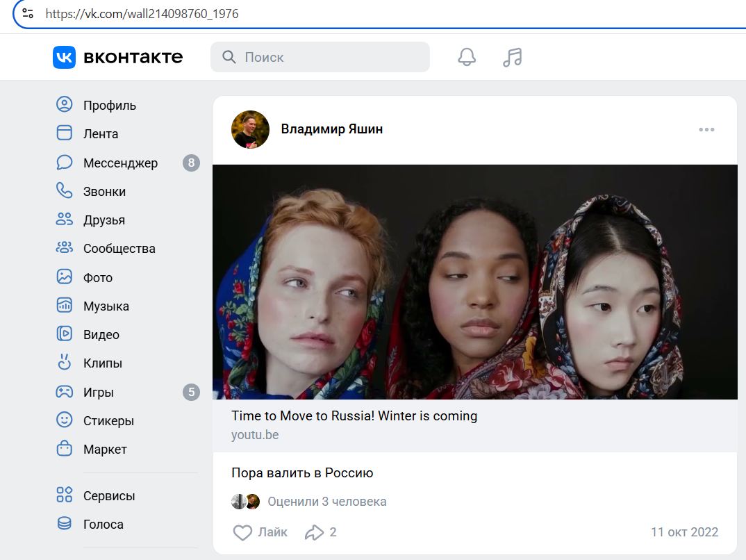The height and width of the screenshot is (560, 746).
Task: Click the site info icon in address bar
Action: click(28, 13)
